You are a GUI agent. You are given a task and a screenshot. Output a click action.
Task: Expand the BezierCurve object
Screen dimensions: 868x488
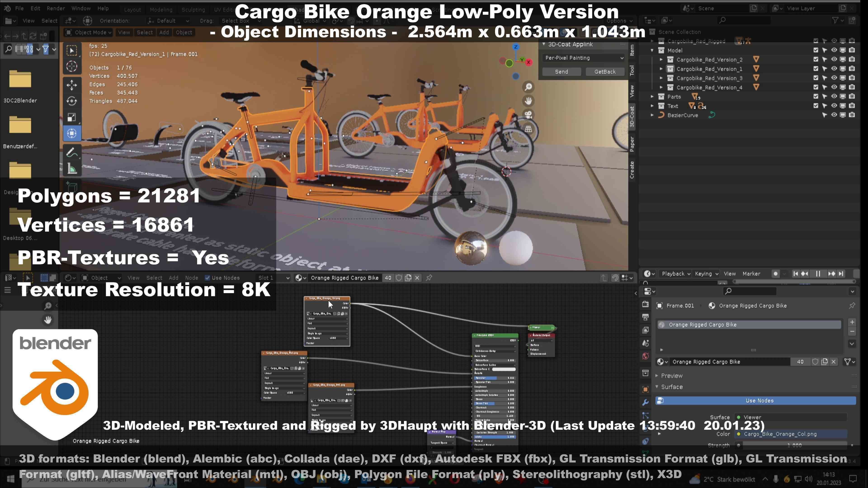click(652, 115)
